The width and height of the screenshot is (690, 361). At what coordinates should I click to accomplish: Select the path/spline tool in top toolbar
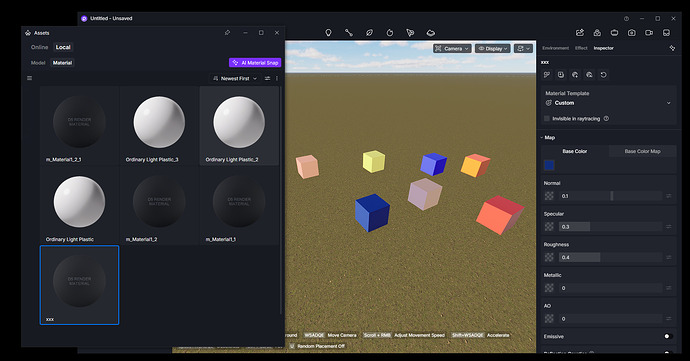[x=349, y=33]
